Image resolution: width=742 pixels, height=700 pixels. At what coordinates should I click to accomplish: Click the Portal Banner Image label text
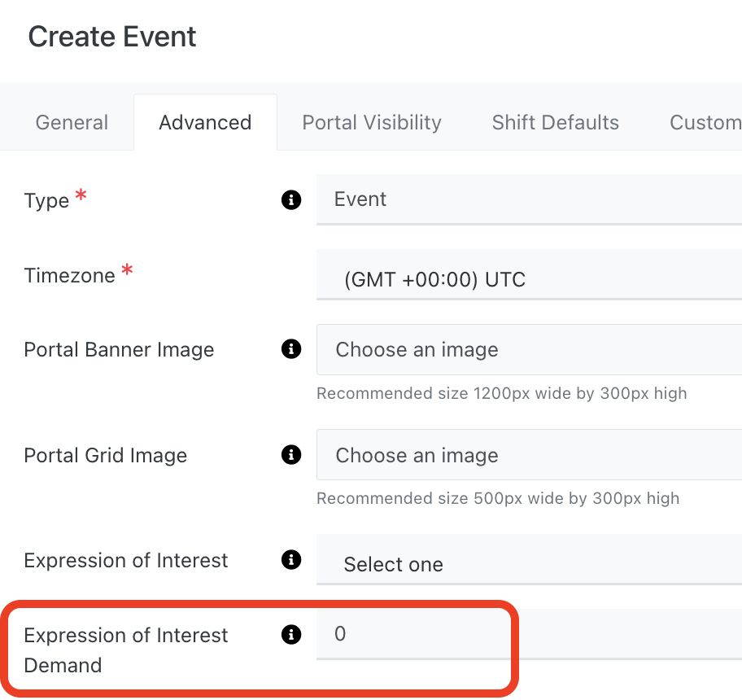[119, 350]
